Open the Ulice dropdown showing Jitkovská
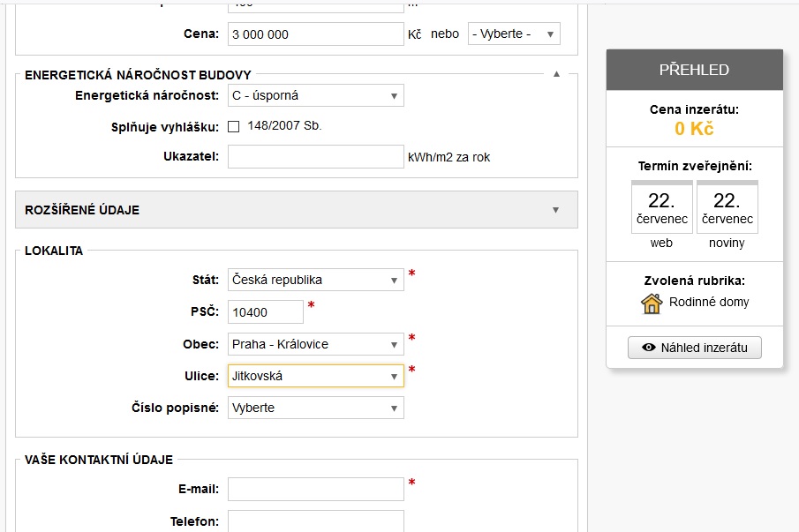The width and height of the screenshot is (799, 532). (316, 376)
